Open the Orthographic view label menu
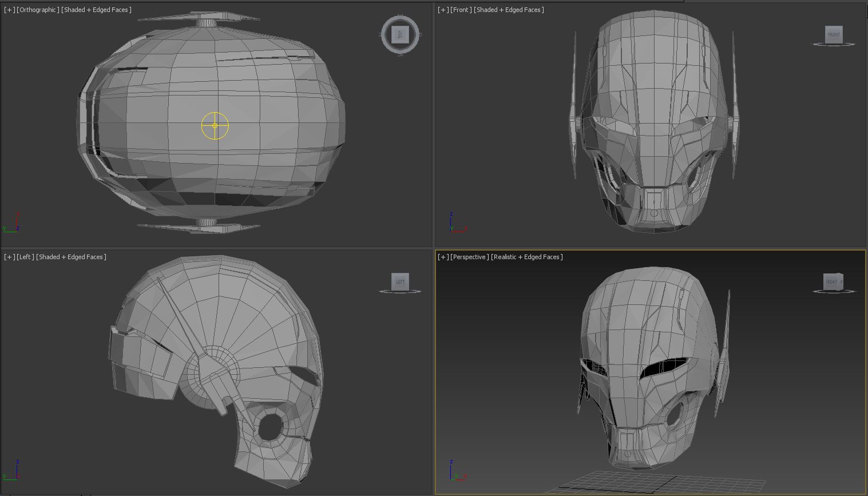The image size is (868, 496). [x=38, y=10]
